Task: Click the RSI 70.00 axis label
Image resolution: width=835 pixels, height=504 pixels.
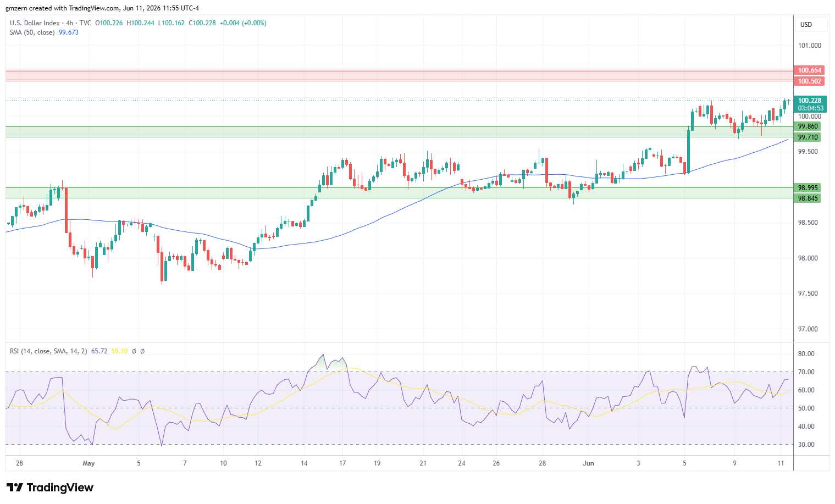Action: pyautogui.click(x=806, y=372)
